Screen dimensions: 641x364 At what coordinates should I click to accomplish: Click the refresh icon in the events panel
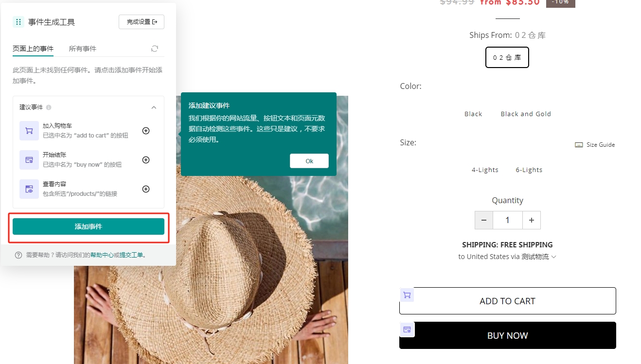[155, 49]
